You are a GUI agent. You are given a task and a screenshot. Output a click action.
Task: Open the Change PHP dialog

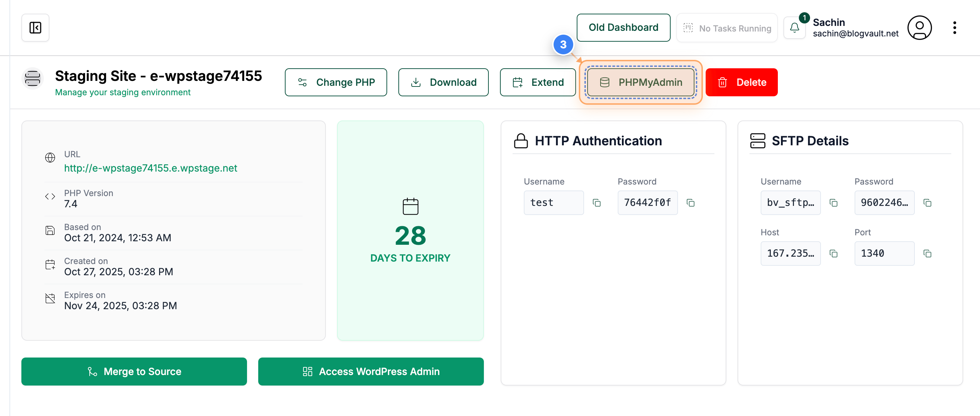coord(336,82)
